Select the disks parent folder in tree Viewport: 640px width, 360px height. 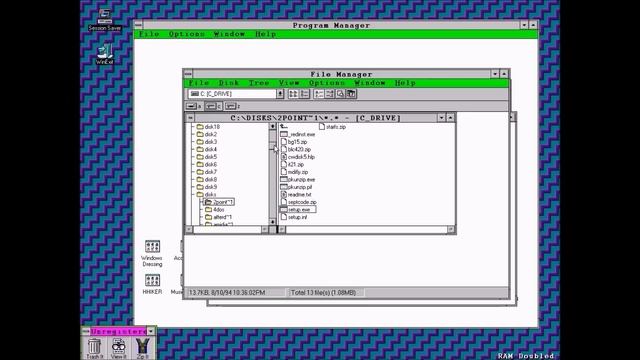point(207,195)
